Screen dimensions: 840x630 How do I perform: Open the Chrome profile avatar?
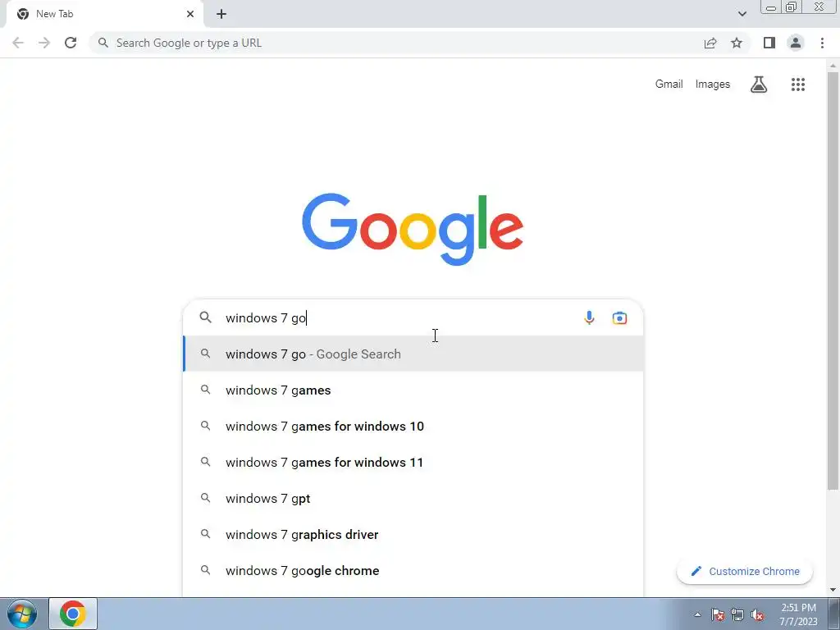(796, 43)
